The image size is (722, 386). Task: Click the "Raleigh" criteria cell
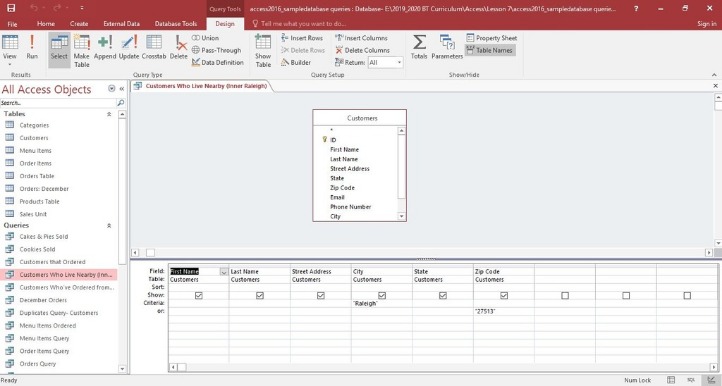[382, 304]
